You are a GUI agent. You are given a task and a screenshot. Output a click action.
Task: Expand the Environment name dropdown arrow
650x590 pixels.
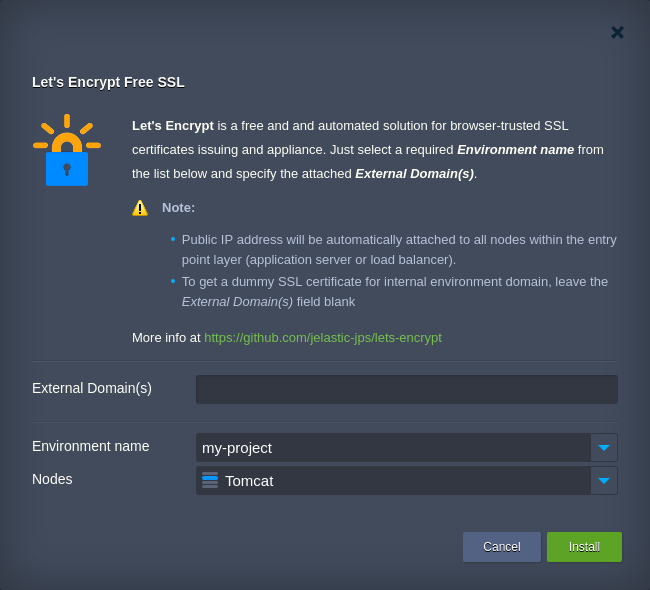coord(604,448)
